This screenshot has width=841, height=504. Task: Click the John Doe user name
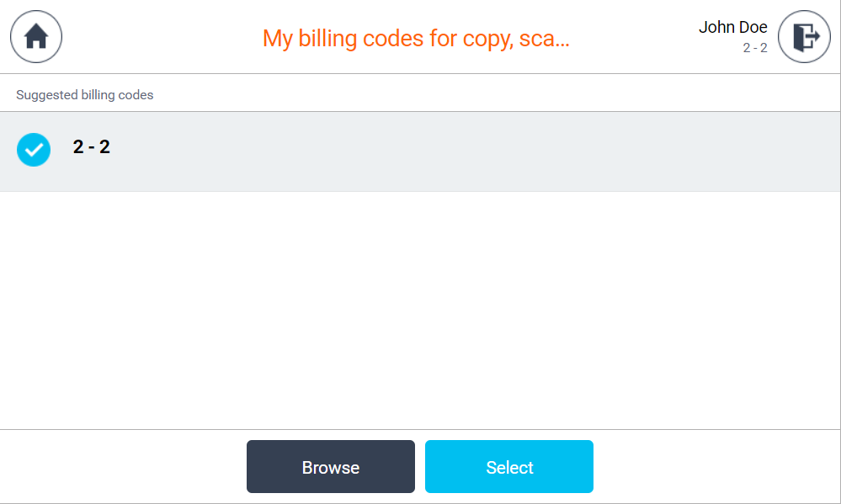coord(732,27)
